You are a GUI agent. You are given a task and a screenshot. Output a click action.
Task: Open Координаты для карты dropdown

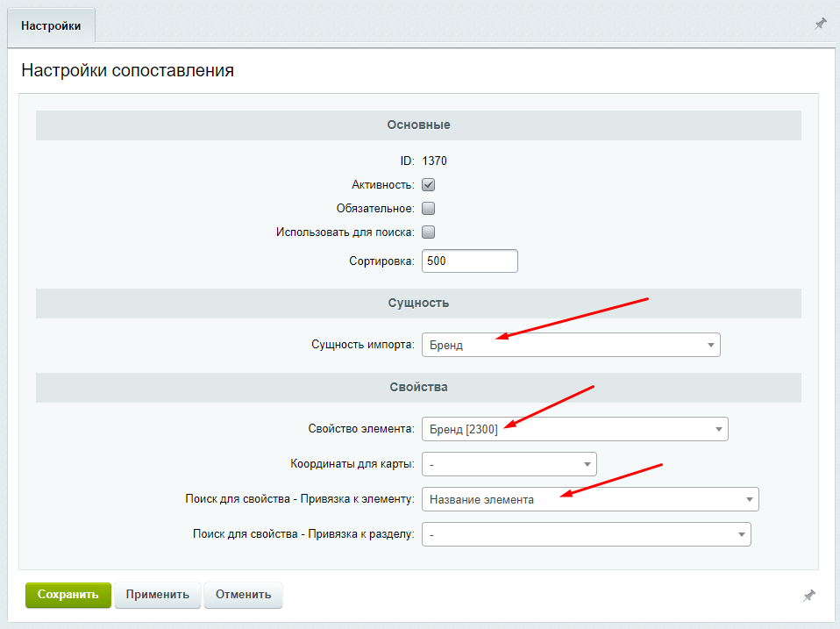pos(509,464)
